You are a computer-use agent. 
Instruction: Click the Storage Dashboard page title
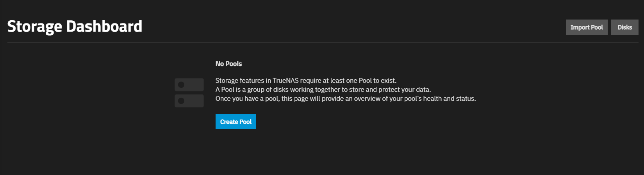pos(75,27)
